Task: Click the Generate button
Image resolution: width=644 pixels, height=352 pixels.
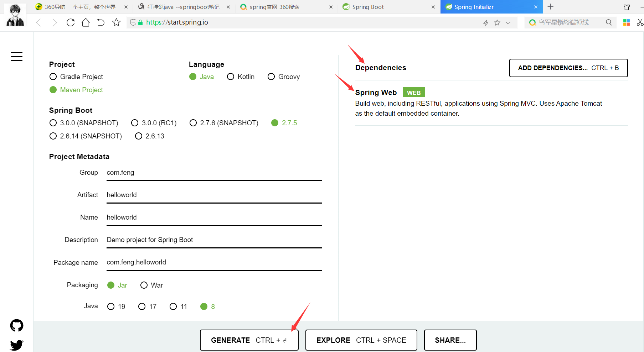Action: coord(249,340)
